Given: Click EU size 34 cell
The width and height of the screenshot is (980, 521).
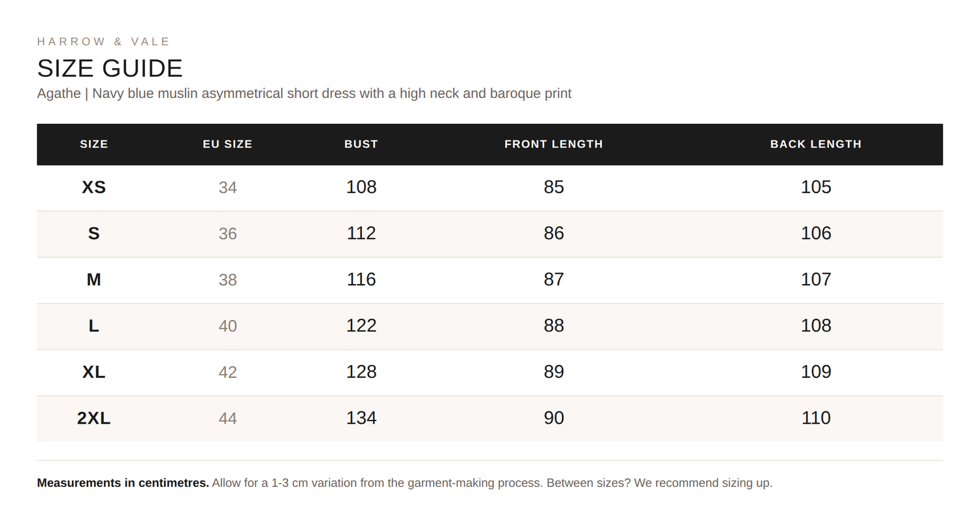Looking at the screenshot, I should coord(227,188).
